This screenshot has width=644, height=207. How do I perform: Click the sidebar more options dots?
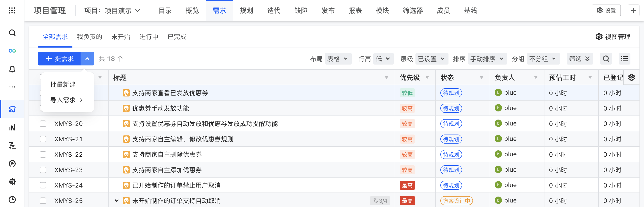click(x=12, y=87)
